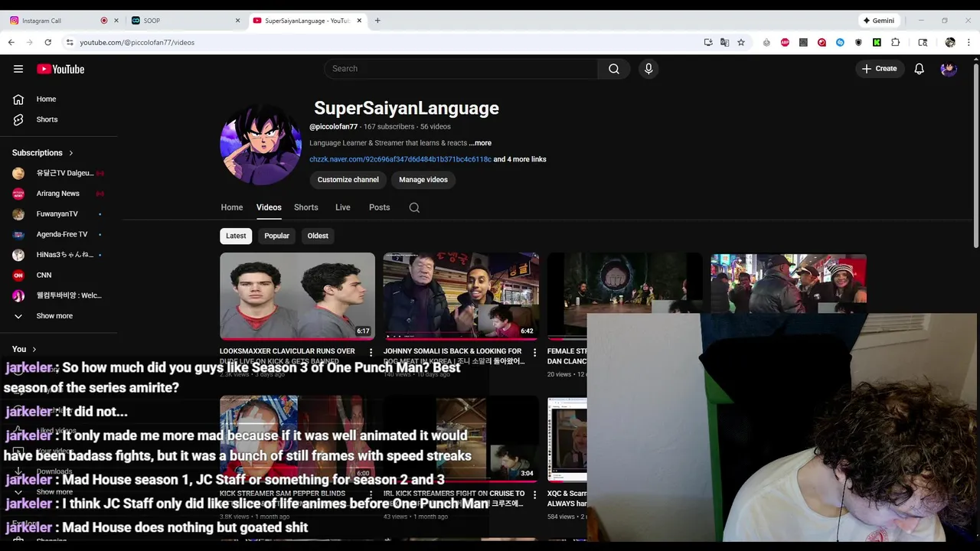Open video options for JOHNNY SOMALI video
Screen dimensions: 980x551
534,353
